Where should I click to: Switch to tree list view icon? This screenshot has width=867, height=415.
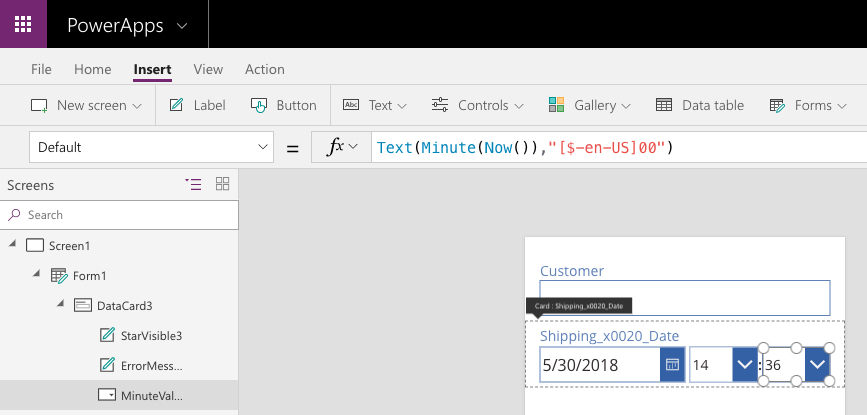point(193,184)
